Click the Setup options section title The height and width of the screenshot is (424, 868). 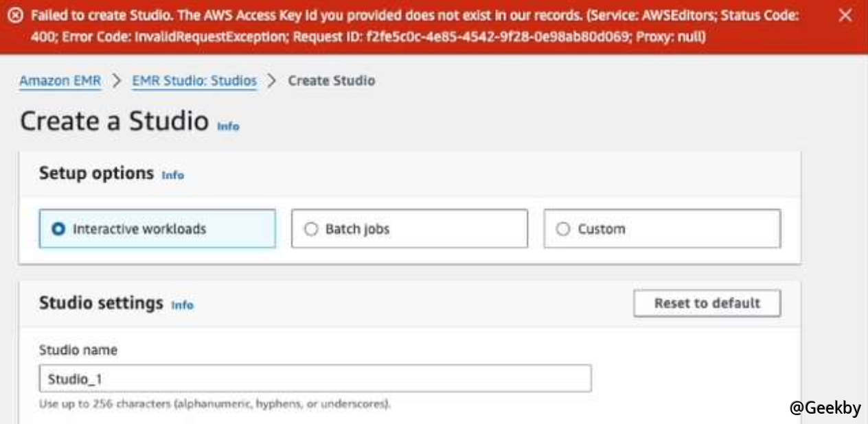[96, 174]
